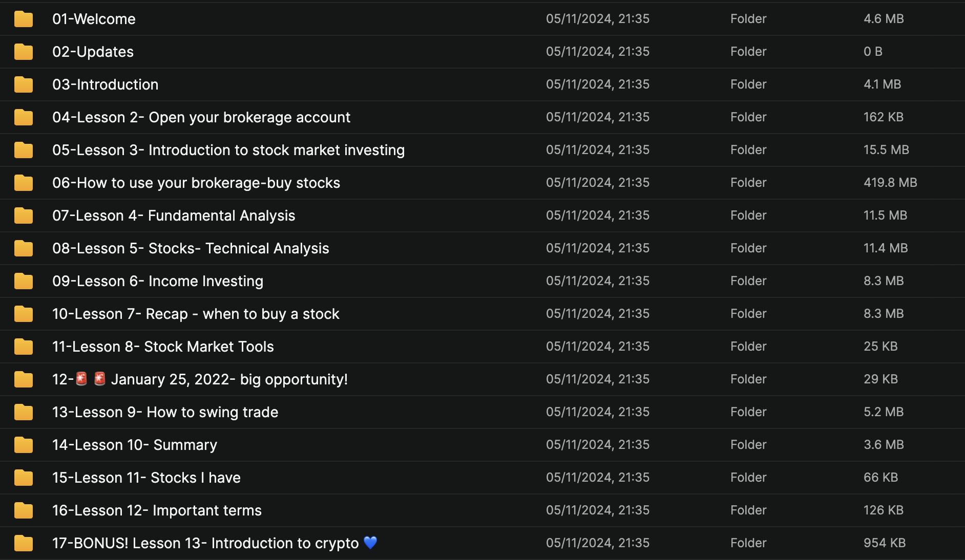This screenshot has height=560, width=965.
Task: Open 04-Lesson 2 Open your brokerage account
Action: pyautogui.click(x=201, y=117)
